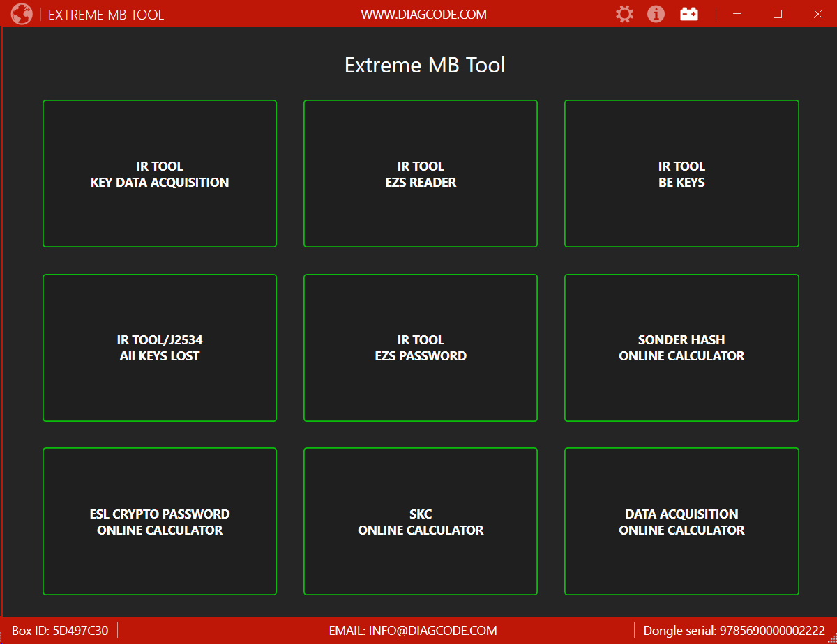This screenshot has width=837, height=644.
Task: Open IR Tool/J2534 All Keys Lost tile
Action: coord(160,348)
